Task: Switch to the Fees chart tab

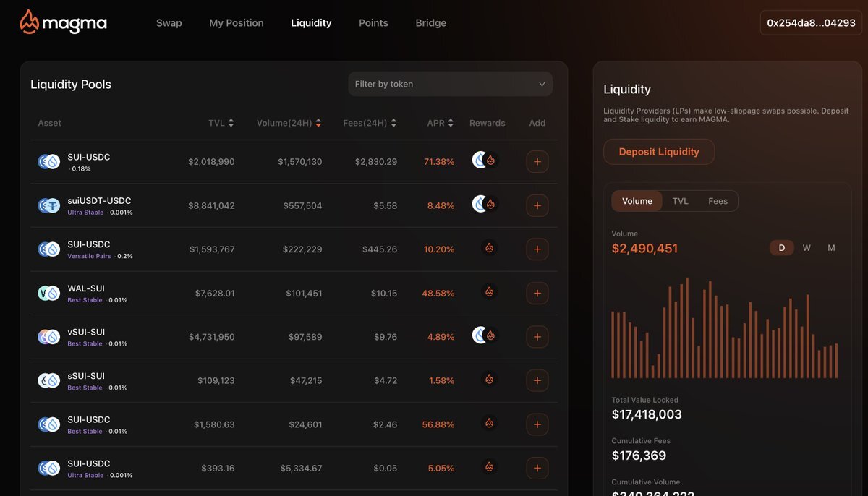Action: [718, 201]
